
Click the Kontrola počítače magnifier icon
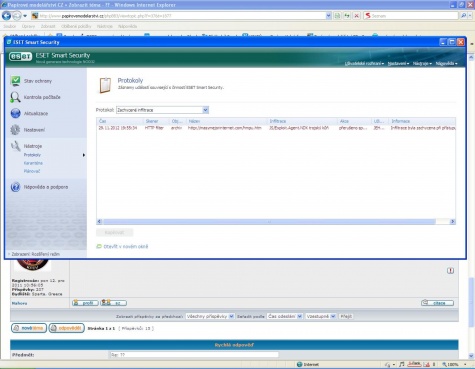click(15, 97)
